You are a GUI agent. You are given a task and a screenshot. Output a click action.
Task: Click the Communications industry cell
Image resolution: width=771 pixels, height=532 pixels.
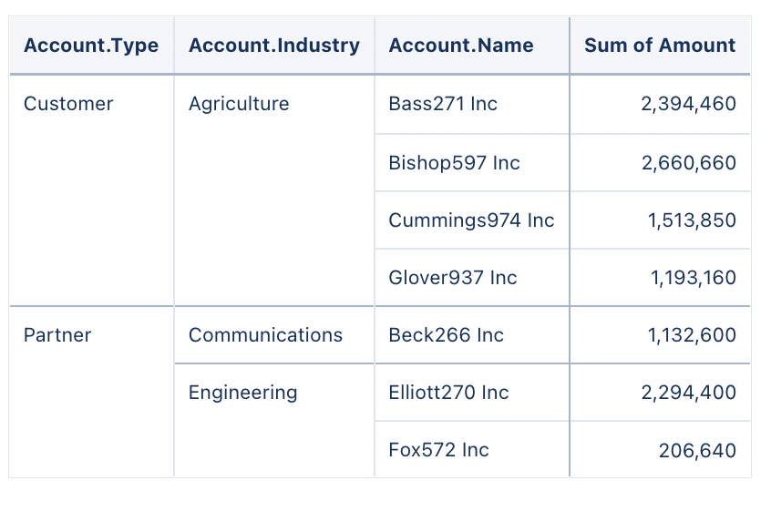pyautogui.click(x=274, y=335)
